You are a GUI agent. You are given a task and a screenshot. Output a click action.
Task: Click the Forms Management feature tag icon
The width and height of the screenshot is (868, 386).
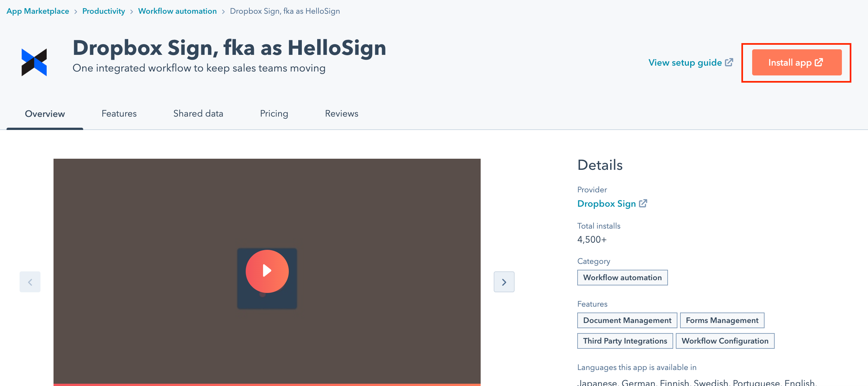[722, 320]
